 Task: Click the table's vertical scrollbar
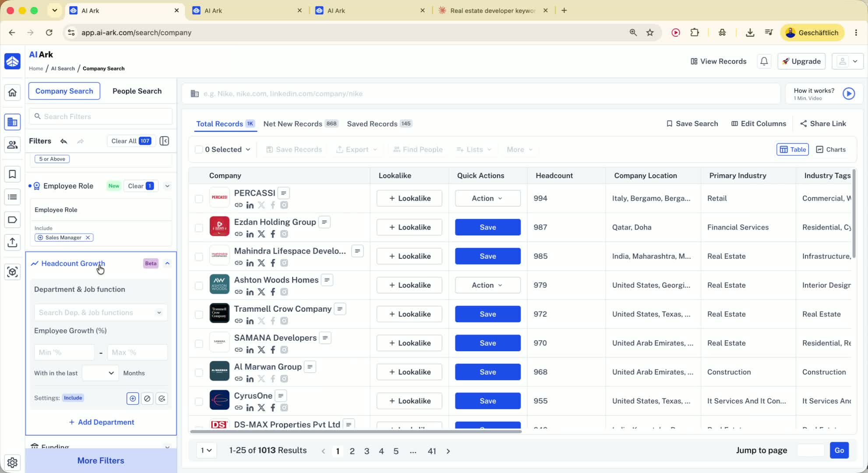854,214
